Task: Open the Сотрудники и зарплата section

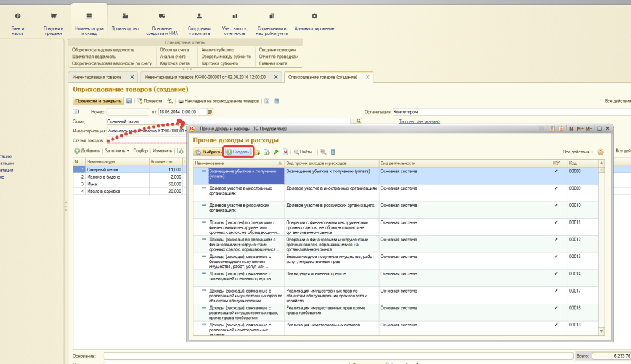Action: 199,23
